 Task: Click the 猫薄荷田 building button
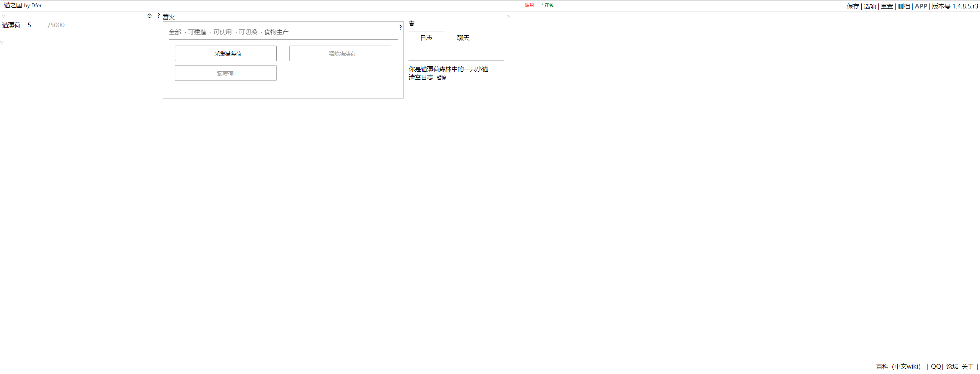tap(225, 73)
